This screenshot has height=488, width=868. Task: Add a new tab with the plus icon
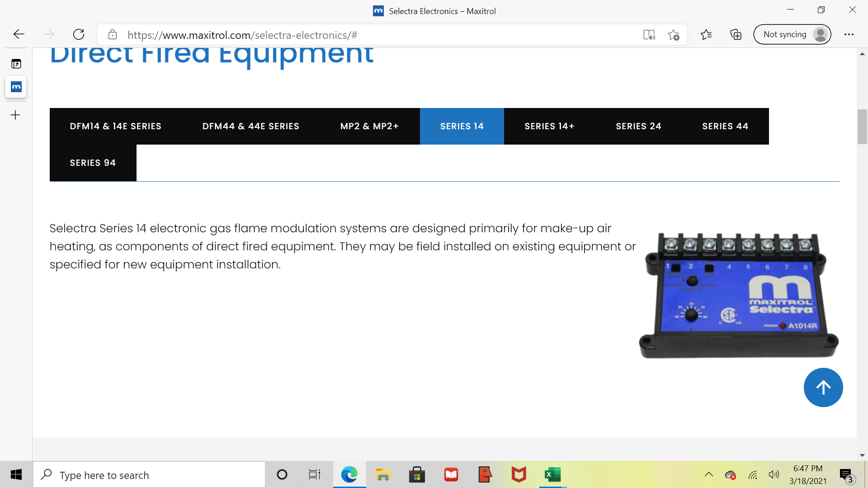coord(15,115)
